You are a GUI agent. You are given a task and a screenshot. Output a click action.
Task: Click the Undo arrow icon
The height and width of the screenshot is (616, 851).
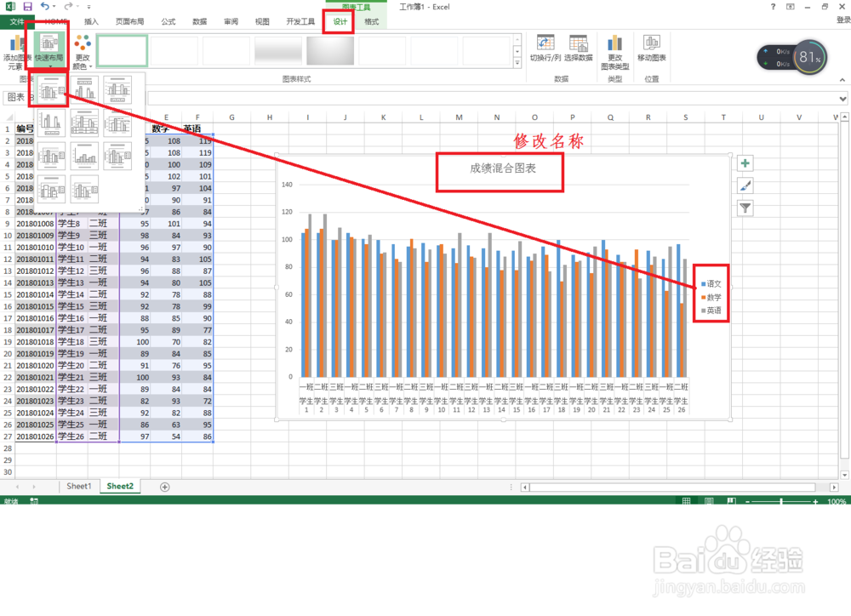44,7
